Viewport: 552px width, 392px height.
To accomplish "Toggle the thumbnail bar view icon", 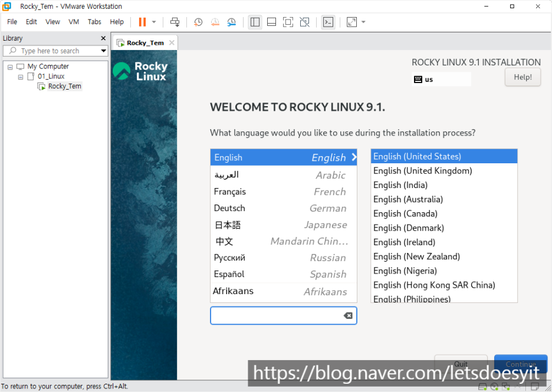I will coord(271,22).
